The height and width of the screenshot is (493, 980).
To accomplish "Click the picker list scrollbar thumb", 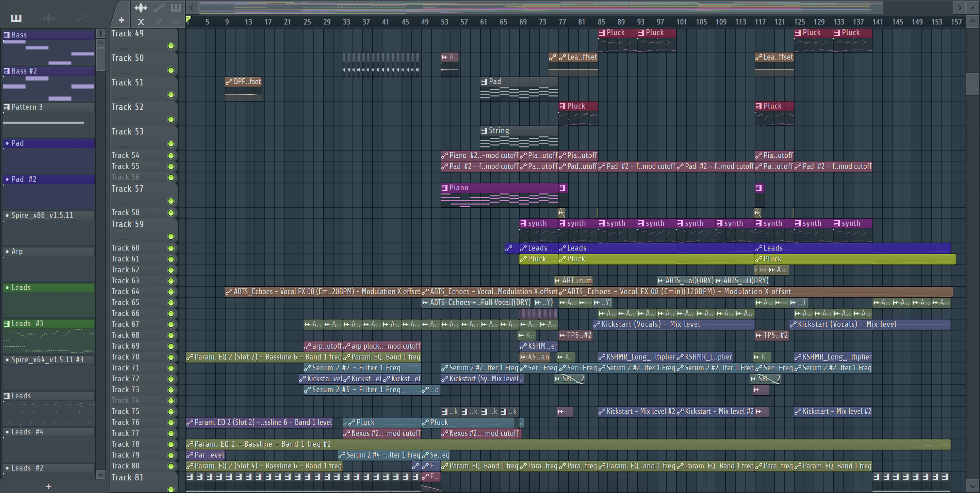I will [100, 59].
